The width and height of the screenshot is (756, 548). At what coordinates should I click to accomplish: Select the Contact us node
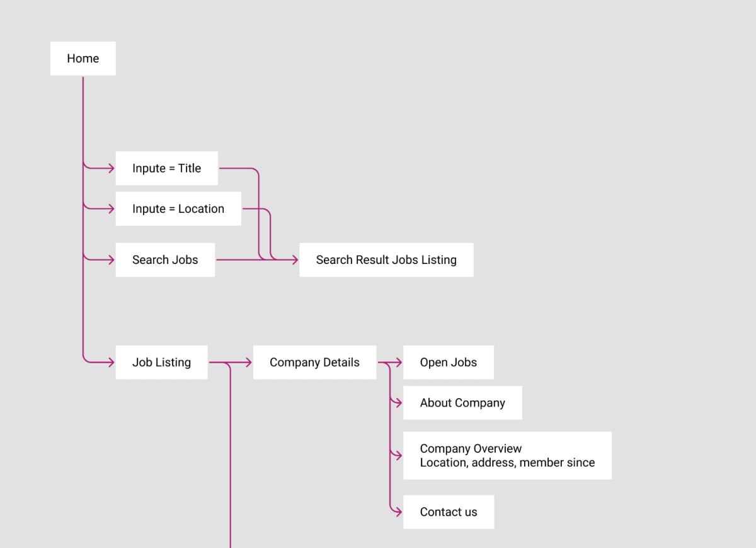pos(448,512)
